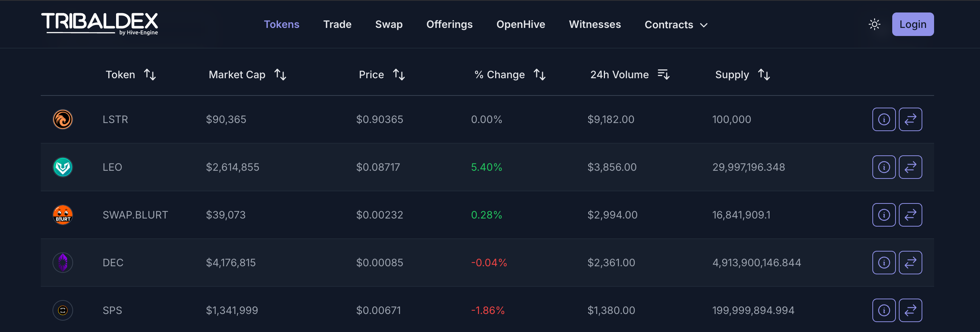This screenshot has height=332, width=980.
Task: Toggle light mode with sun icon
Action: (x=874, y=24)
